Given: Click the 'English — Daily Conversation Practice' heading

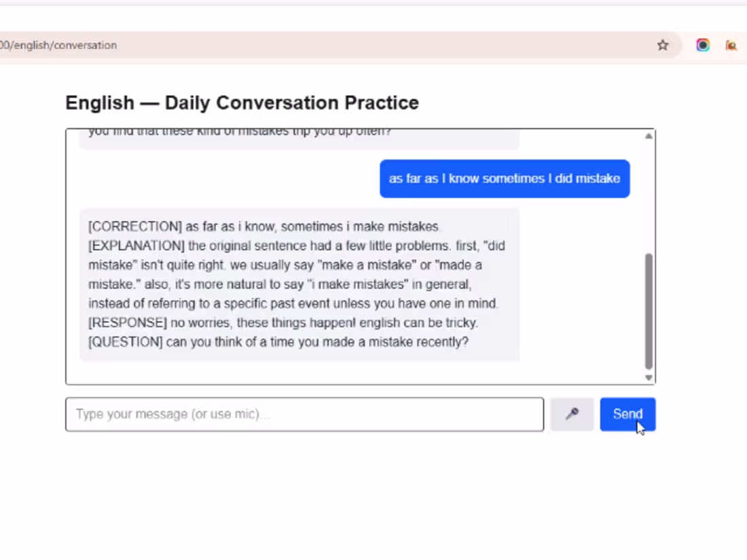Looking at the screenshot, I should click(242, 102).
